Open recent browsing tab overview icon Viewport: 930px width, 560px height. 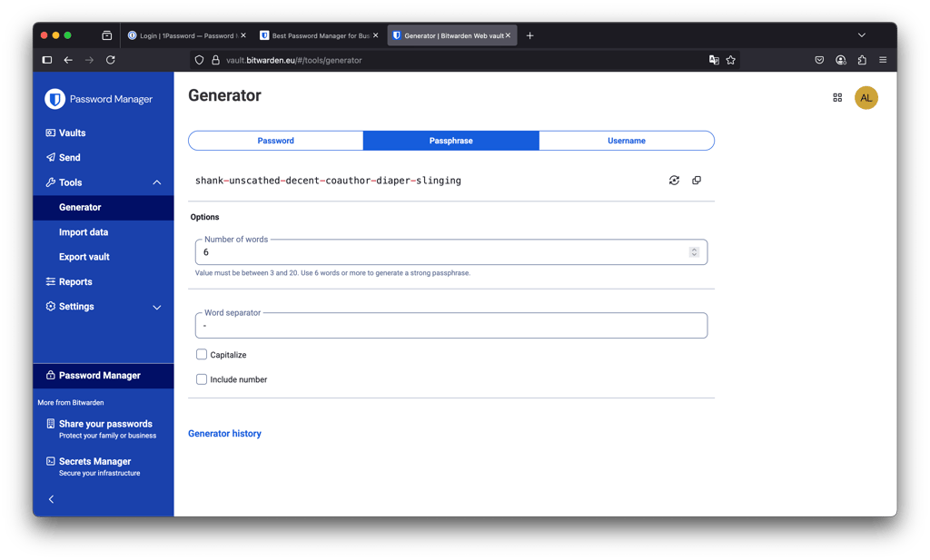click(x=107, y=35)
